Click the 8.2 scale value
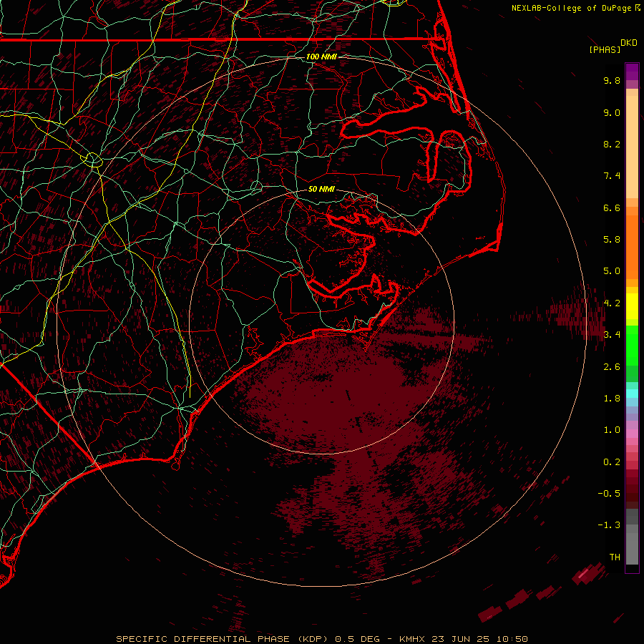Image resolution: width=644 pixels, height=644 pixels. [x=612, y=144]
